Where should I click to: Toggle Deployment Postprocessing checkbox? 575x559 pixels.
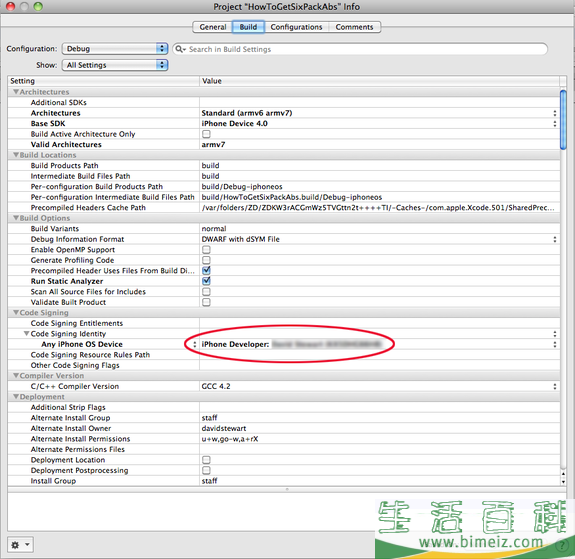click(206, 470)
